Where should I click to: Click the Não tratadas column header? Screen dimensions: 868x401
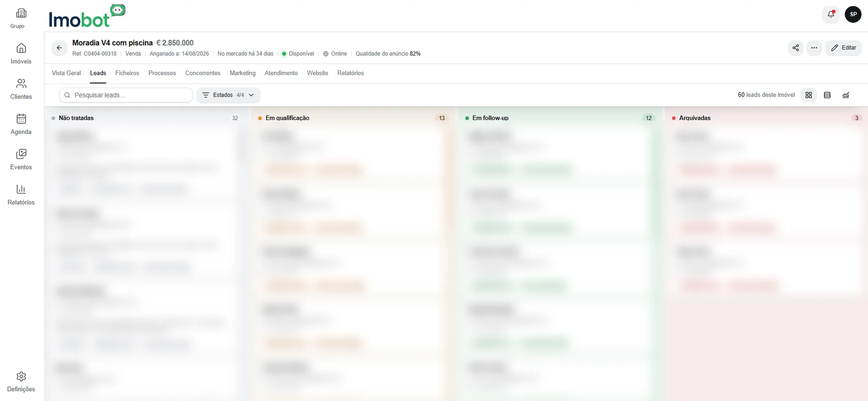coord(76,118)
